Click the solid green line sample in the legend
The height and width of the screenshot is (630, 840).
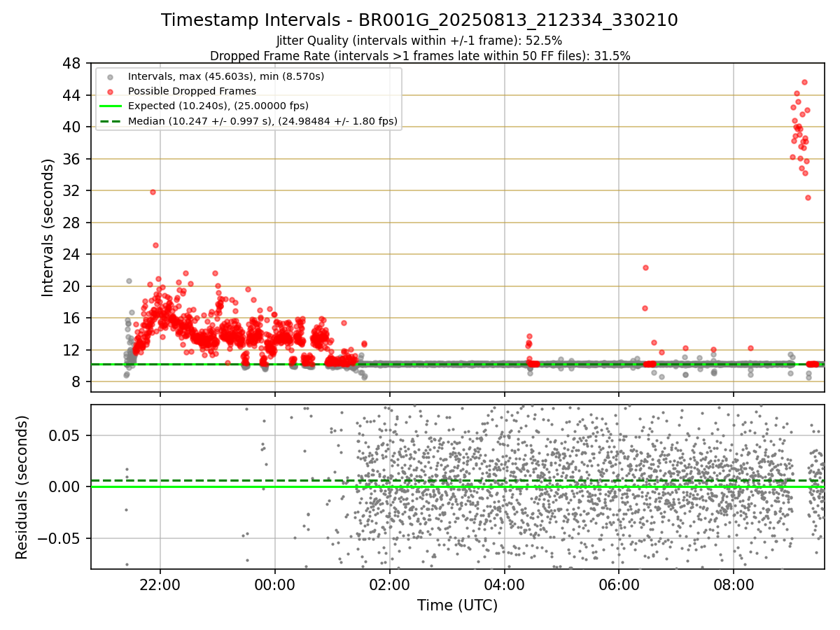(111, 106)
